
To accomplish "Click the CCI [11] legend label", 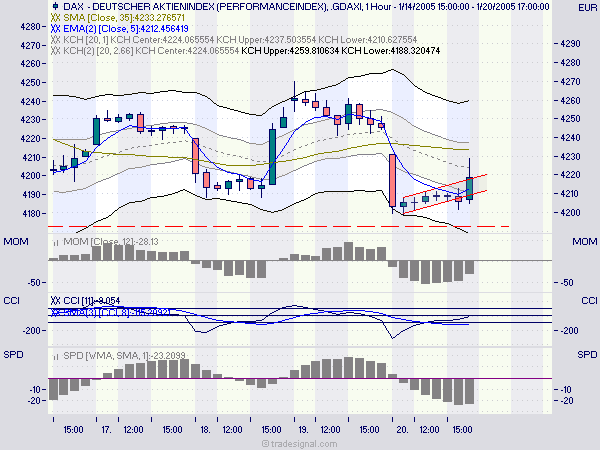I will click(92, 301).
